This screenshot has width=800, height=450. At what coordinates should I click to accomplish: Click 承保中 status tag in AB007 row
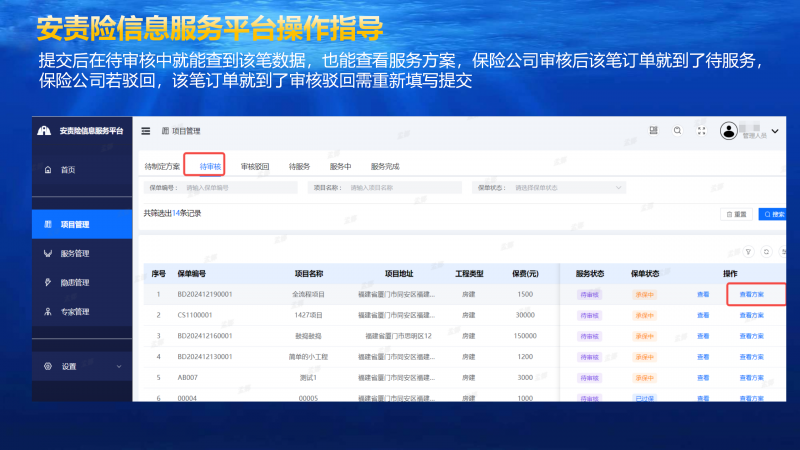click(x=644, y=378)
